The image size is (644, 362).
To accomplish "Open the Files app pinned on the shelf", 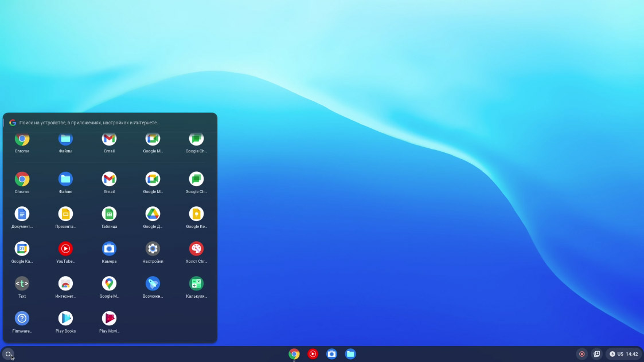I will [350, 354].
